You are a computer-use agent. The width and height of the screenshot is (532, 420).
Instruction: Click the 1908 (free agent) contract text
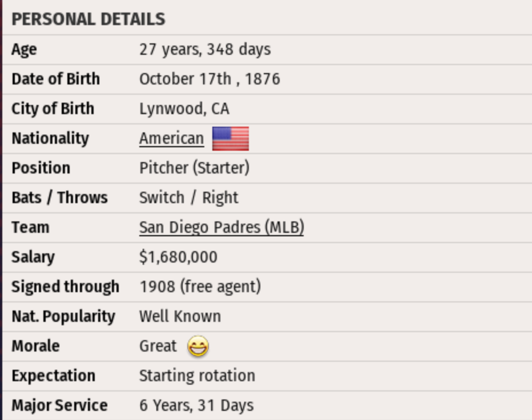[x=200, y=287]
